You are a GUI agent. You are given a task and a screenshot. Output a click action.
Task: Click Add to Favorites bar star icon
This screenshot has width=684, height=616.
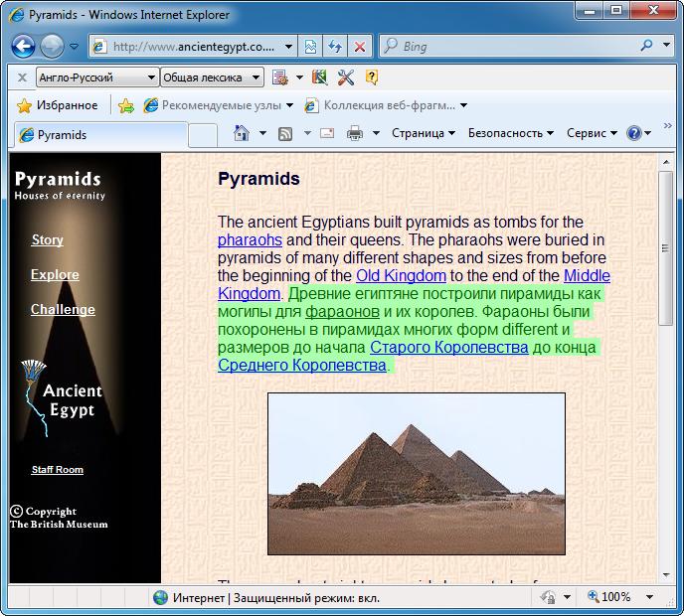[x=126, y=105]
